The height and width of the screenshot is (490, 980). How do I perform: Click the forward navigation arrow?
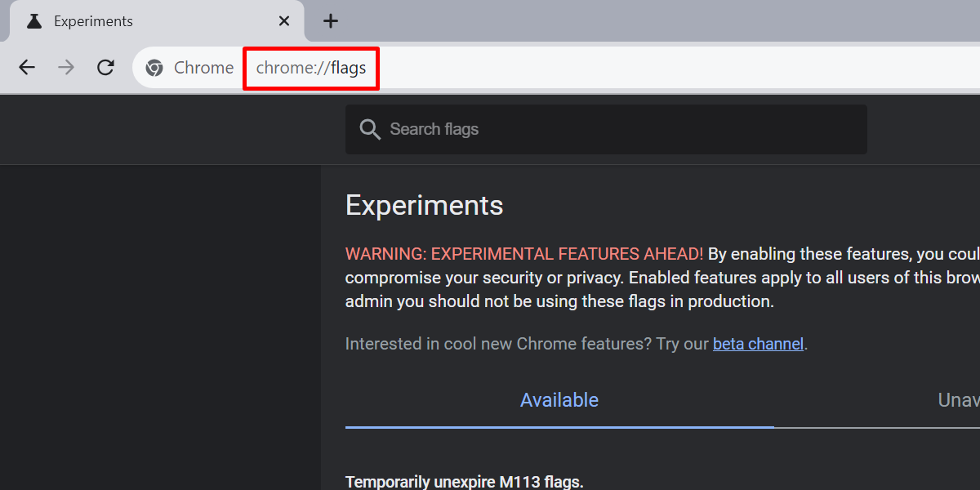click(x=66, y=67)
